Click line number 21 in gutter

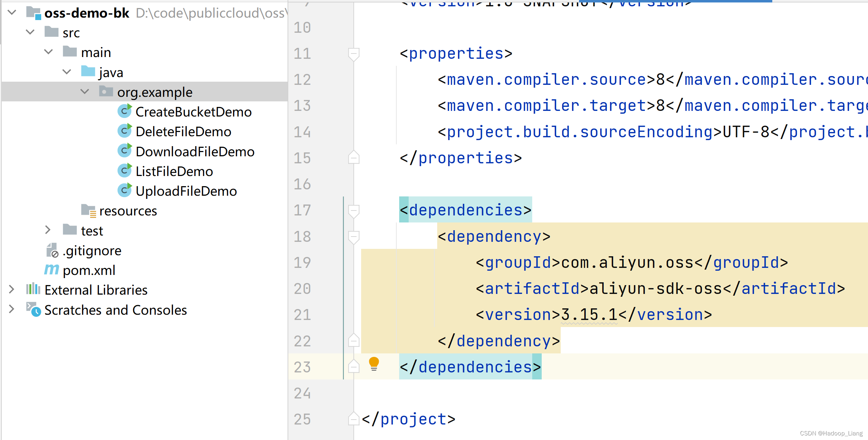[x=302, y=315]
